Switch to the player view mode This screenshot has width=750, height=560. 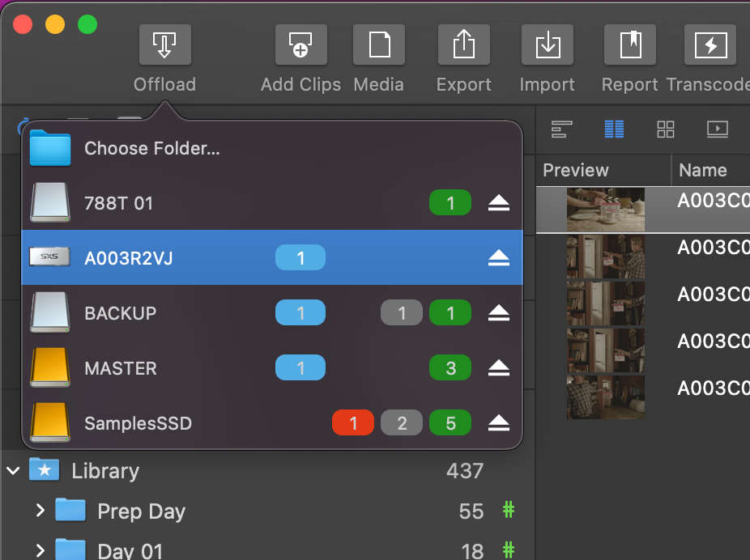pos(718,129)
